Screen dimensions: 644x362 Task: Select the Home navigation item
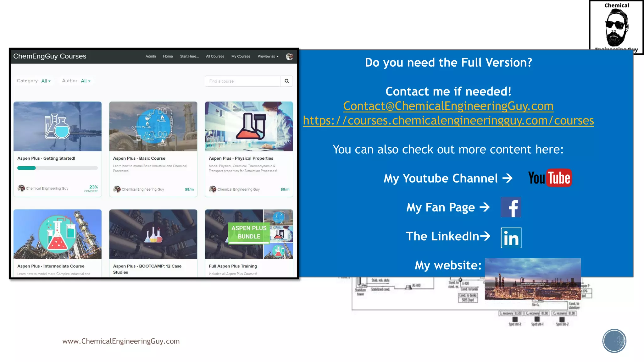168,57
